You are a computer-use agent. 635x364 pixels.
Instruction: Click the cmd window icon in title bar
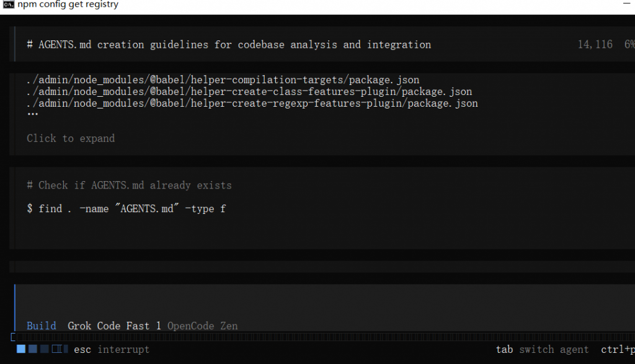click(x=9, y=5)
